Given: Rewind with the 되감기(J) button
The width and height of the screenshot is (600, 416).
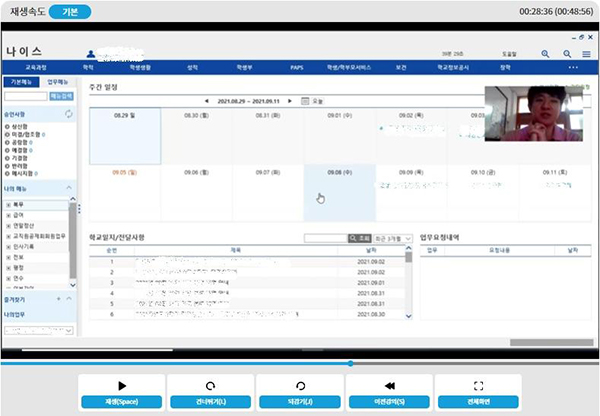Looking at the screenshot, I should 300,401.
